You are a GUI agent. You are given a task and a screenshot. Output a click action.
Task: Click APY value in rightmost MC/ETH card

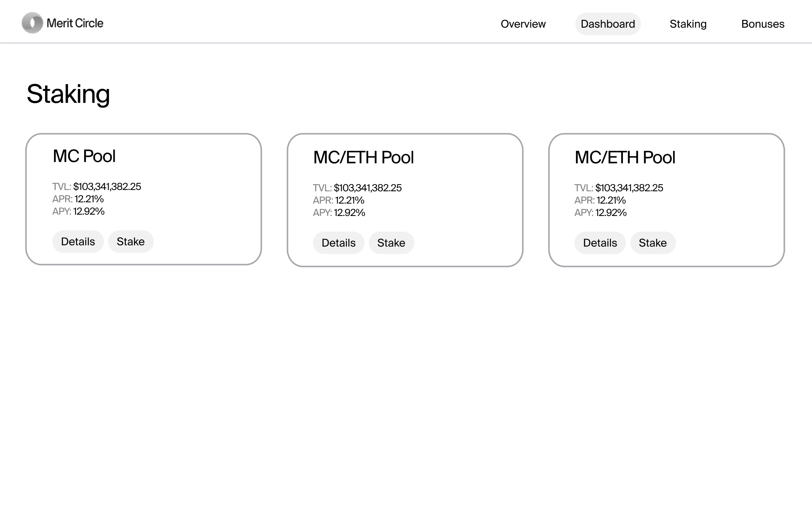click(x=611, y=213)
